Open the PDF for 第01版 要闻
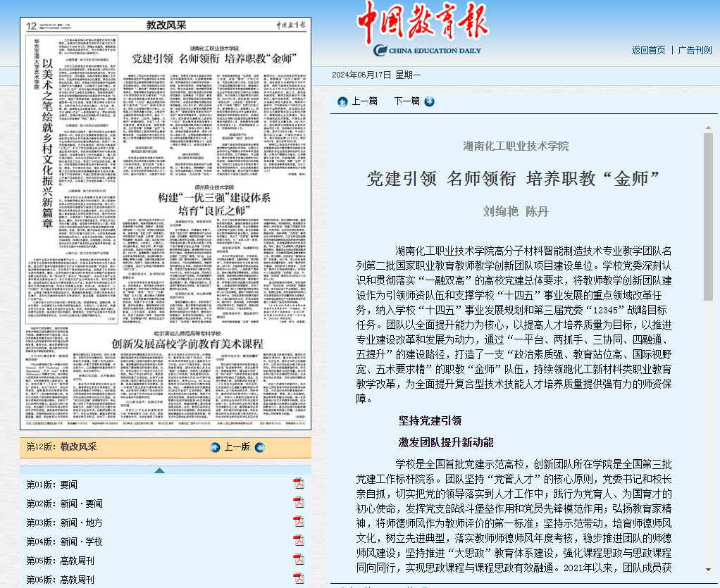The height and width of the screenshot is (588, 720). coord(299,484)
